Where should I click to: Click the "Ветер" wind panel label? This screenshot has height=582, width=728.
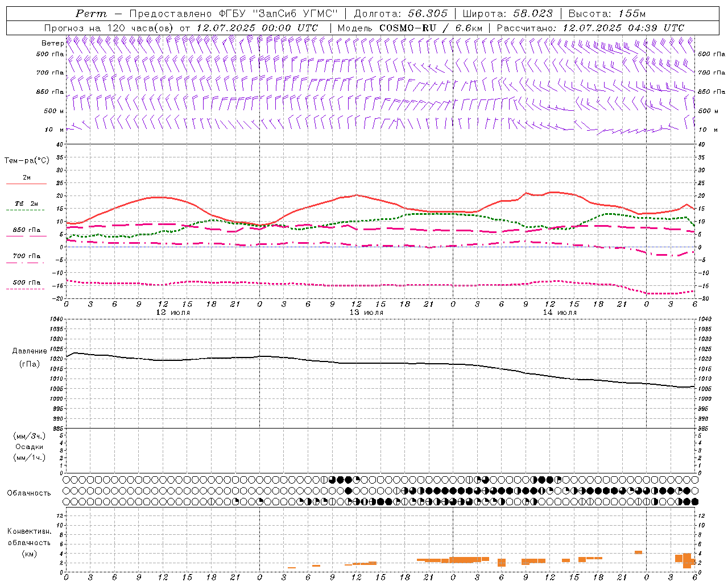(52, 43)
